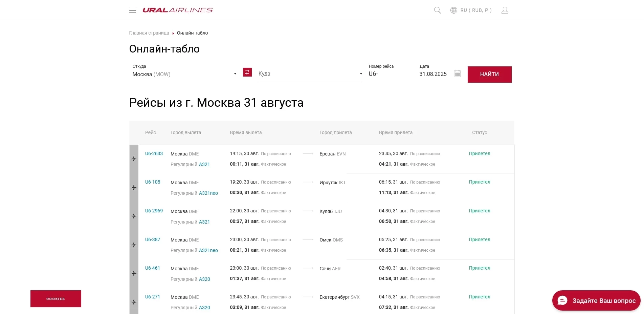Expand the Куда destination city dropdown
This screenshot has width=644, height=314.
point(360,74)
